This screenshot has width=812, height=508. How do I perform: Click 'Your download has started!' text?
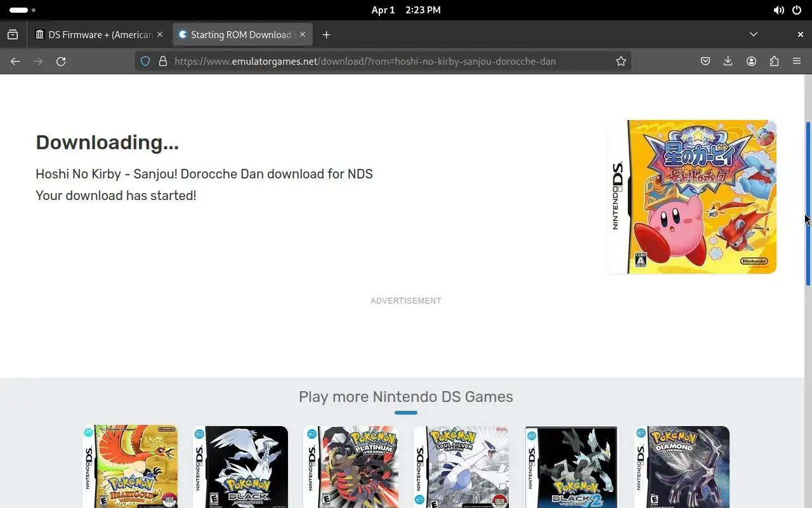(116, 196)
